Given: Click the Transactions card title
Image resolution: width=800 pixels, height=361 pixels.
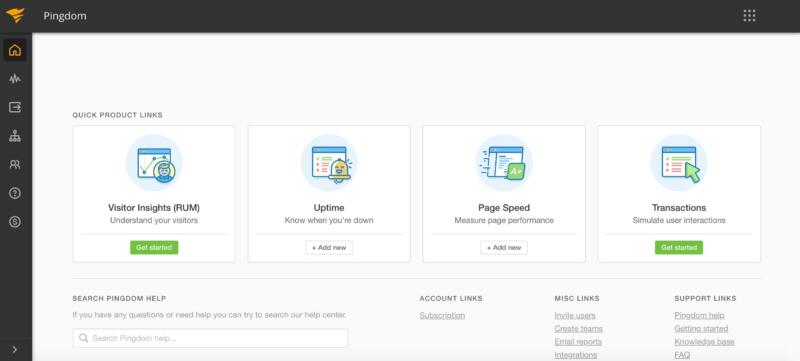Looking at the screenshot, I should click(x=679, y=208).
